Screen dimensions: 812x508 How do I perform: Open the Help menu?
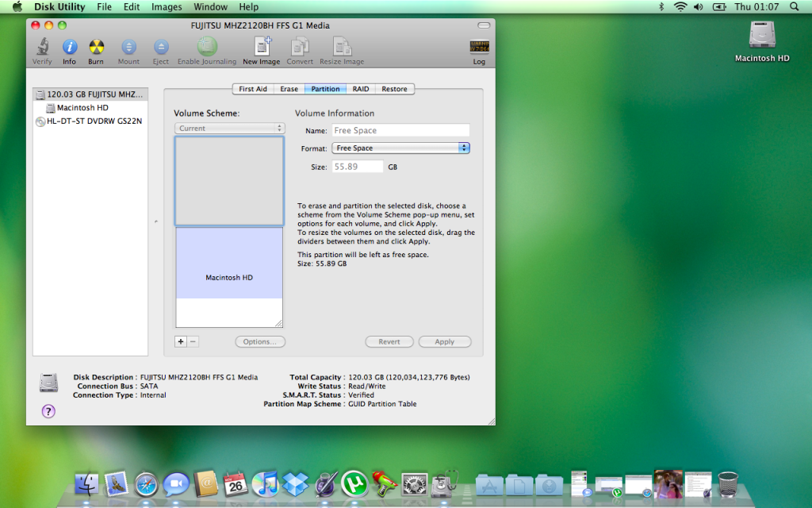point(248,6)
